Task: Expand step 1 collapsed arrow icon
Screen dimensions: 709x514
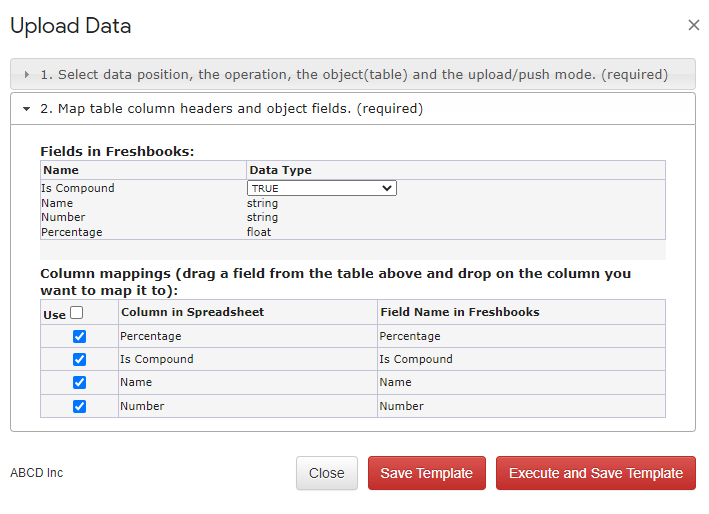Action: (x=27, y=75)
